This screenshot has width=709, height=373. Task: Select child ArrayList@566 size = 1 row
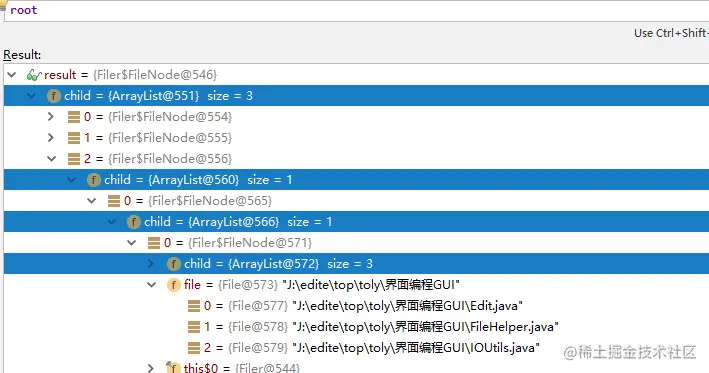pyautogui.click(x=356, y=222)
